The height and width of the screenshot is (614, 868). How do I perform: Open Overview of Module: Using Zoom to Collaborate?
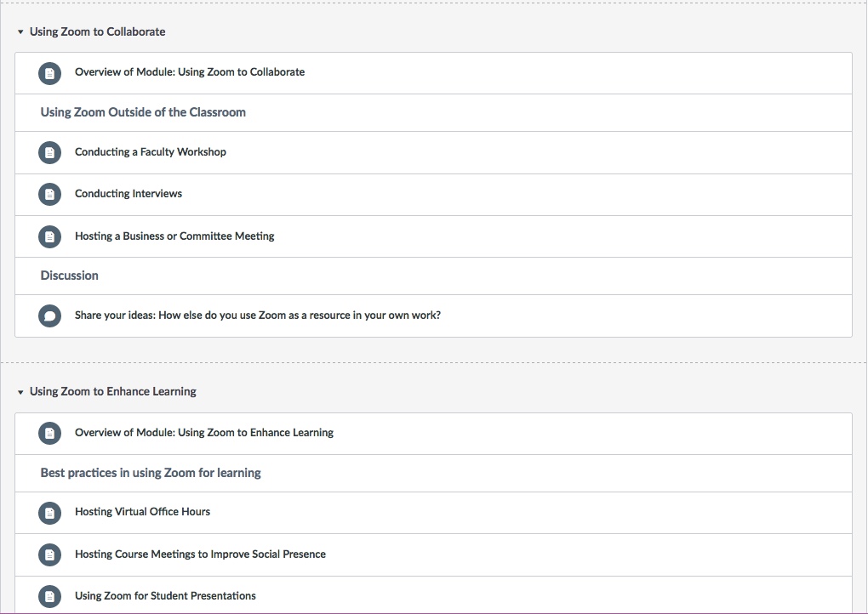pyautogui.click(x=189, y=72)
